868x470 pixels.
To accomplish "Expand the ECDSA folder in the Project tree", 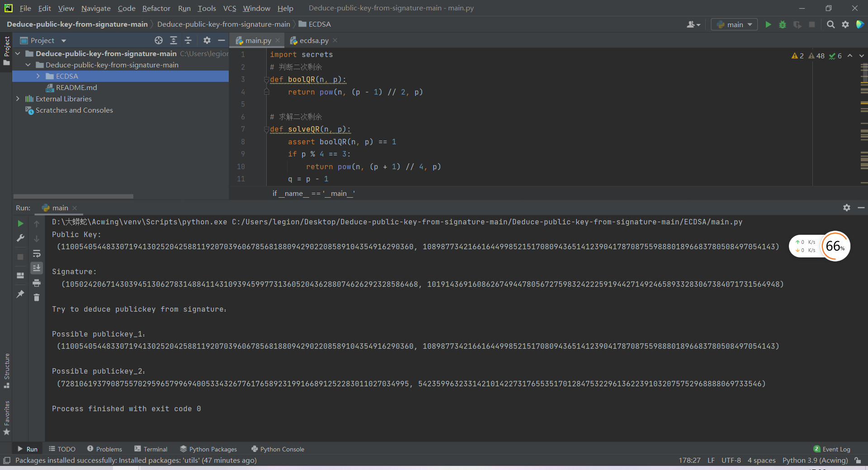I will point(38,76).
